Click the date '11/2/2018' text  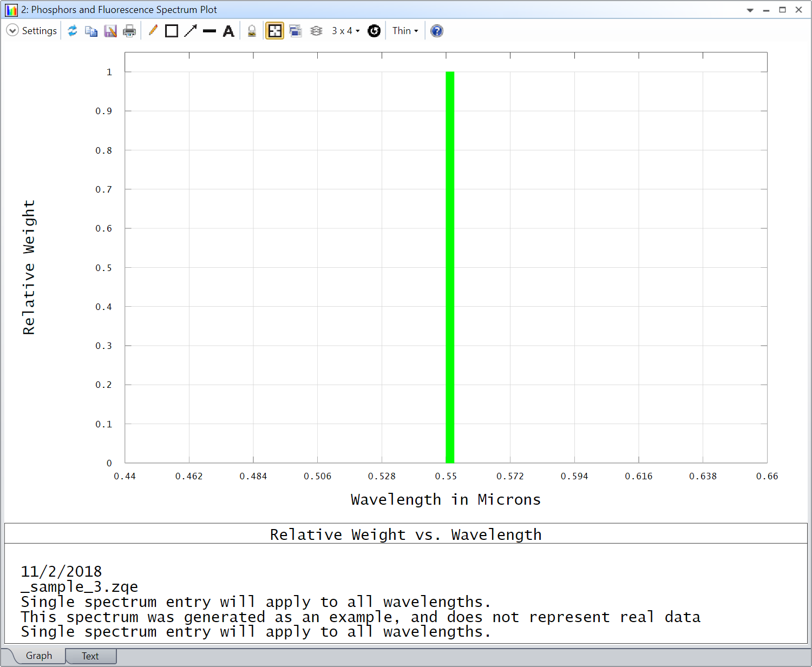pos(61,571)
